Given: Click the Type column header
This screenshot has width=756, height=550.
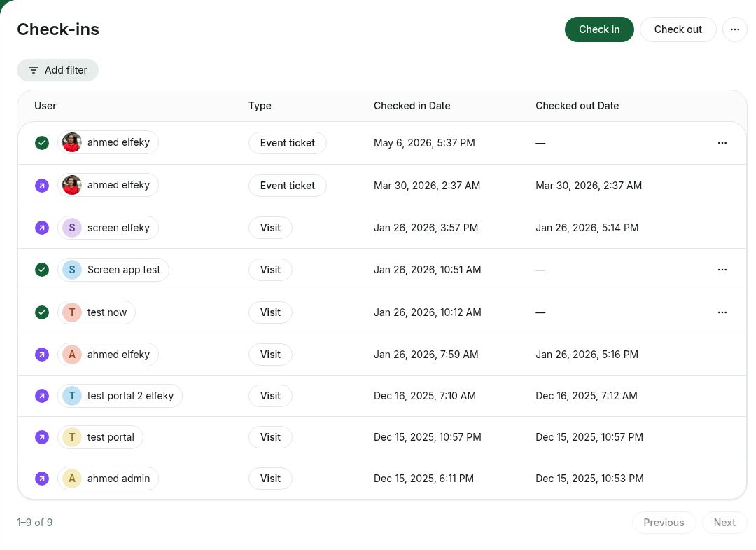Looking at the screenshot, I should click(x=260, y=106).
